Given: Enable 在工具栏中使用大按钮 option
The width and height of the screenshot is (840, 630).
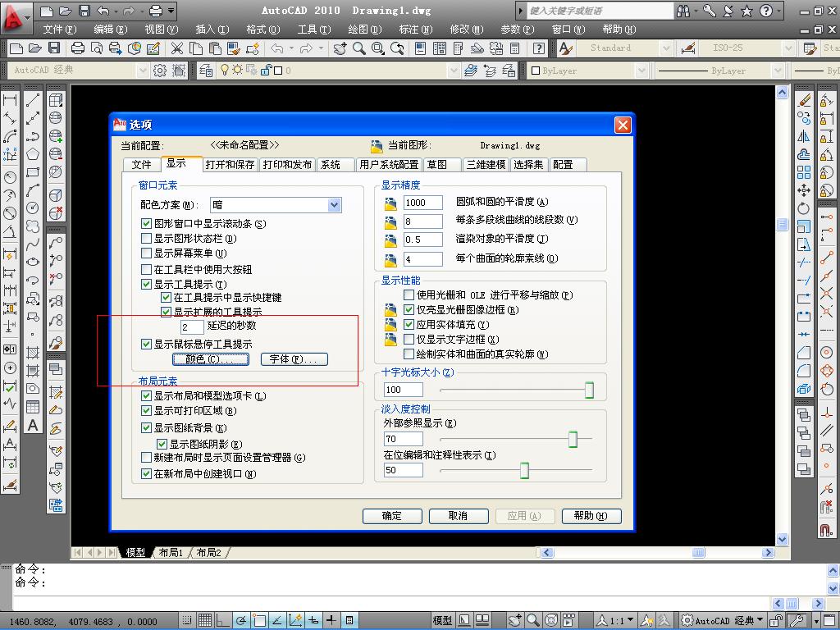Looking at the screenshot, I should click(x=146, y=269).
